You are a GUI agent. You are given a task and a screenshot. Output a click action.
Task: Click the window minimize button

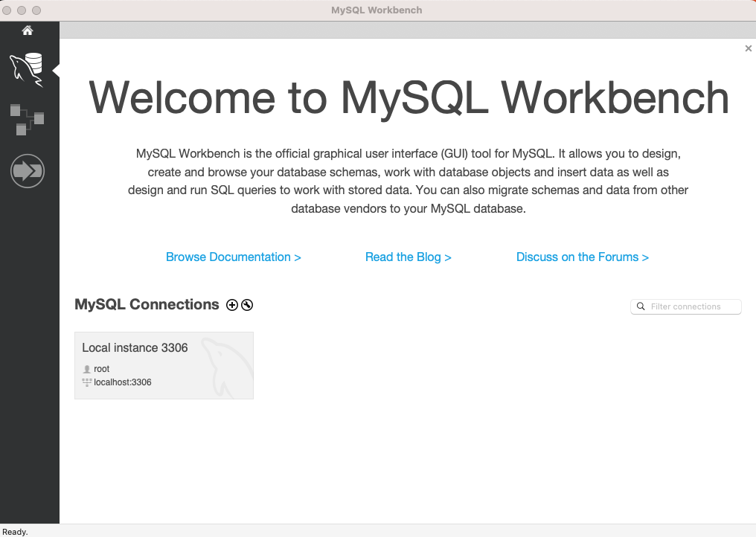pos(22,10)
